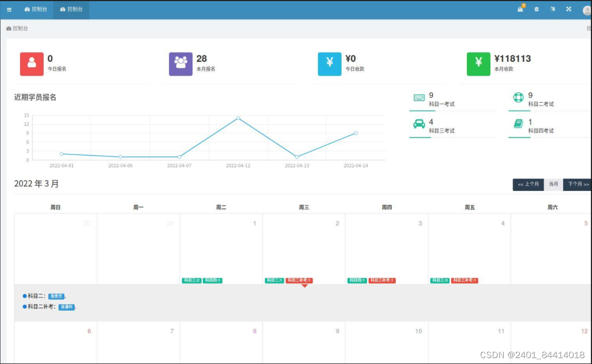The width and height of the screenshot is (592, 364).
Task: Click the 科目三考试 car icon
Action: coord(419,124)
